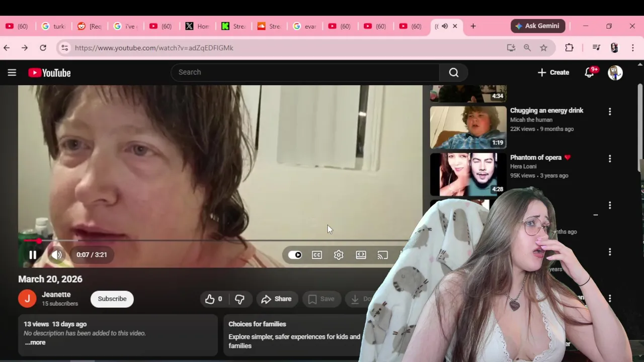Open Chugging an energy drink title

click(x=546, y=111)
